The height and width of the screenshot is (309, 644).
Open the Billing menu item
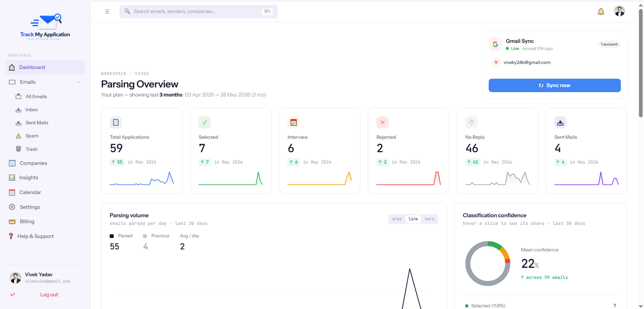click(x=45, y=222)
